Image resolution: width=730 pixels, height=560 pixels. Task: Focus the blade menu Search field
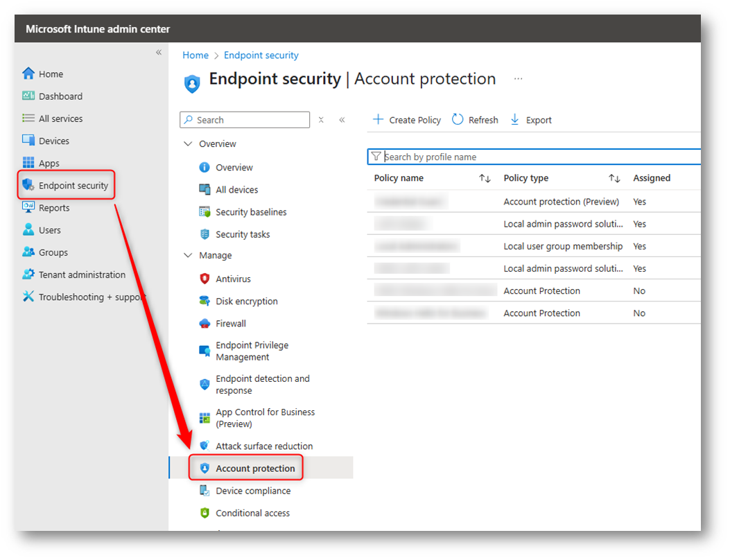pyautogui.click(x=245, y=120)
